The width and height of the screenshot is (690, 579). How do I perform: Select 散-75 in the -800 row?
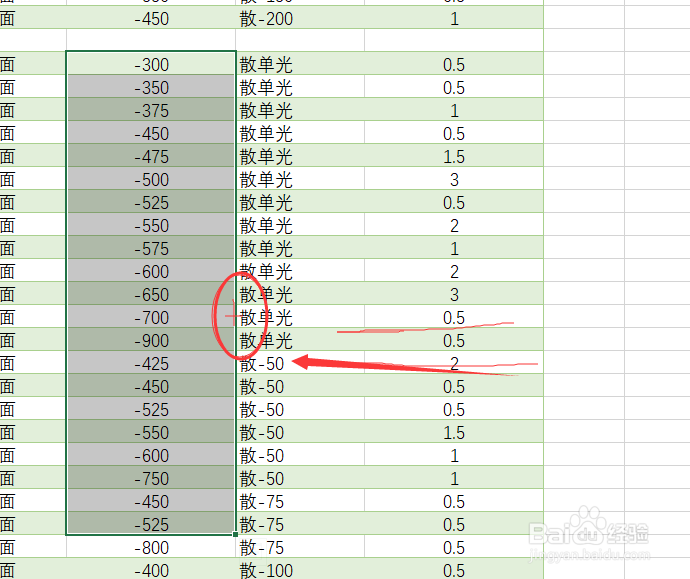pyautogui.click(x=300, y=547)
